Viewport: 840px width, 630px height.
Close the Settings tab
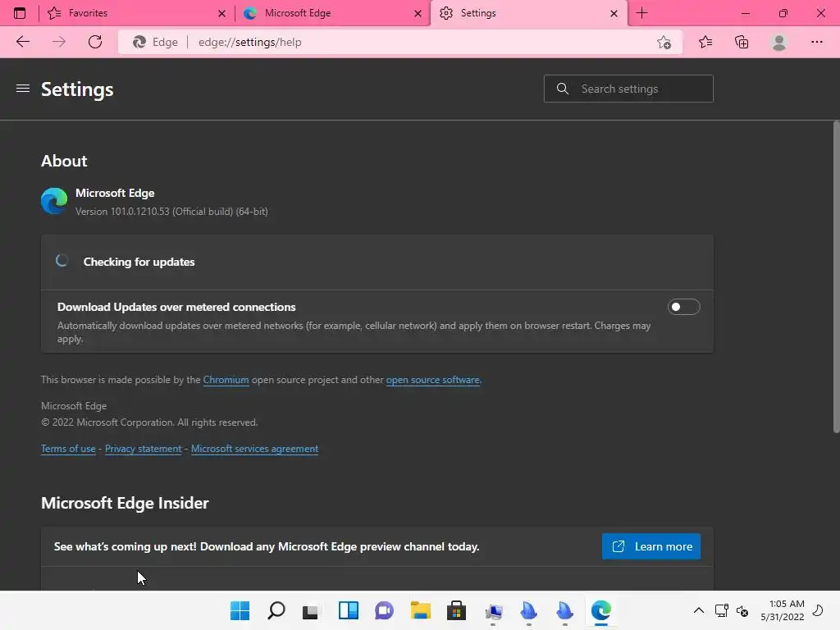[x=614, y=13]
